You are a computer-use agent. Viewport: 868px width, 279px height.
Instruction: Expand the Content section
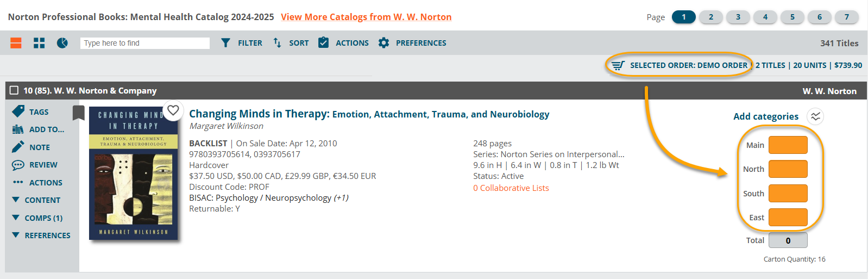pyautogui.click(x=16, y=200)
